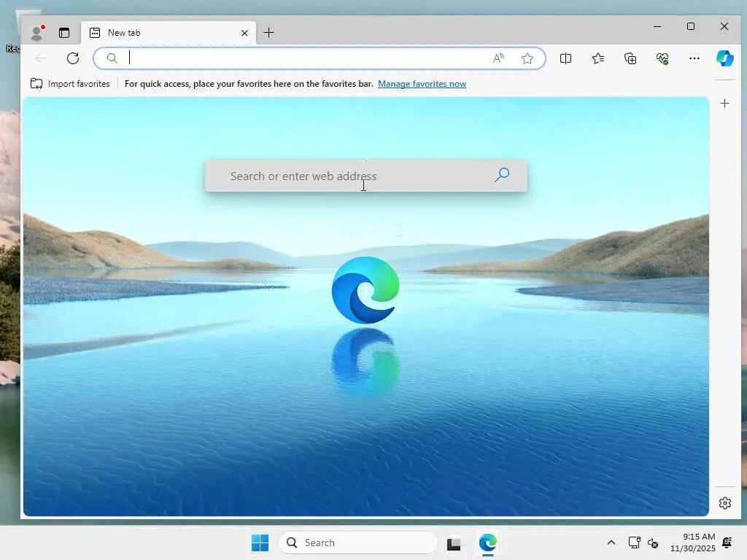
Task: Open Settings and more ellipsis menu
Action: [x=694, y=58]
